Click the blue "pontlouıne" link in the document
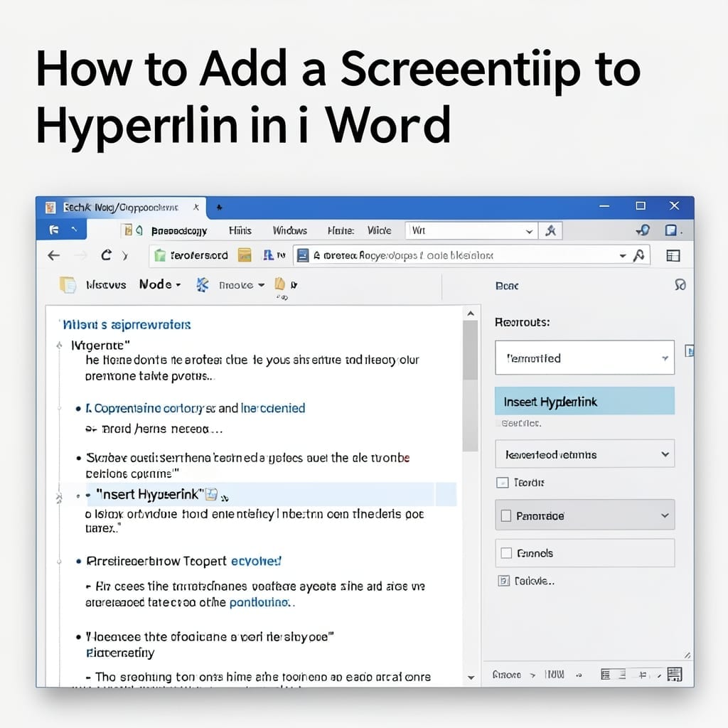The width and height of the screenshot is (728, 728). (x=260, y=602)
